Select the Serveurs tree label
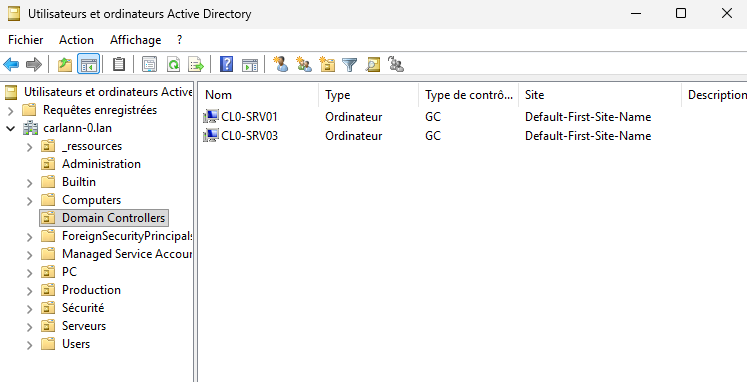 84,326
